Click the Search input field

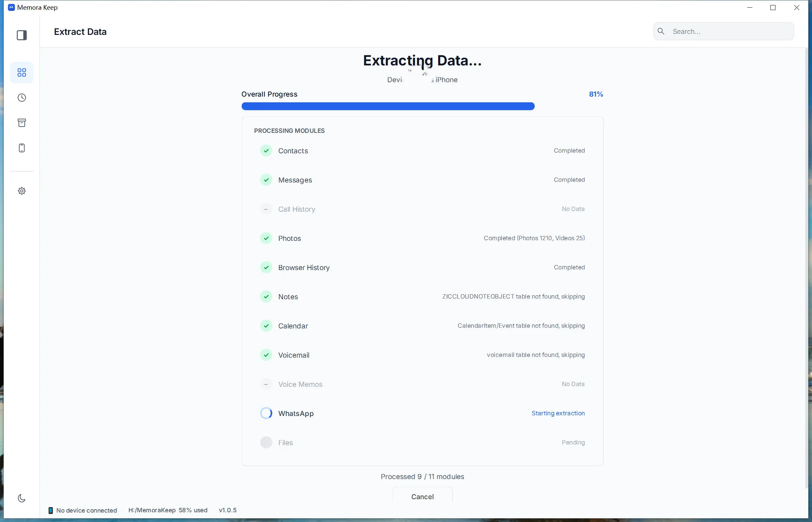point(723,31)
